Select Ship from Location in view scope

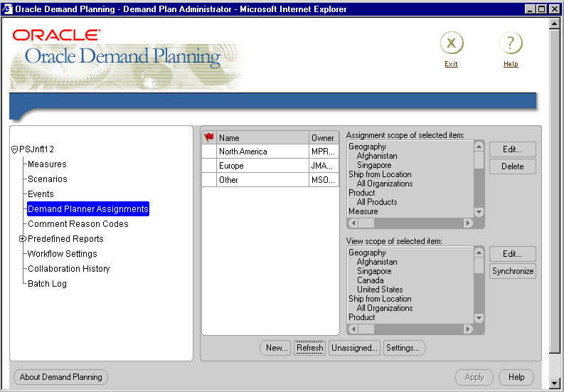[380, 299]
